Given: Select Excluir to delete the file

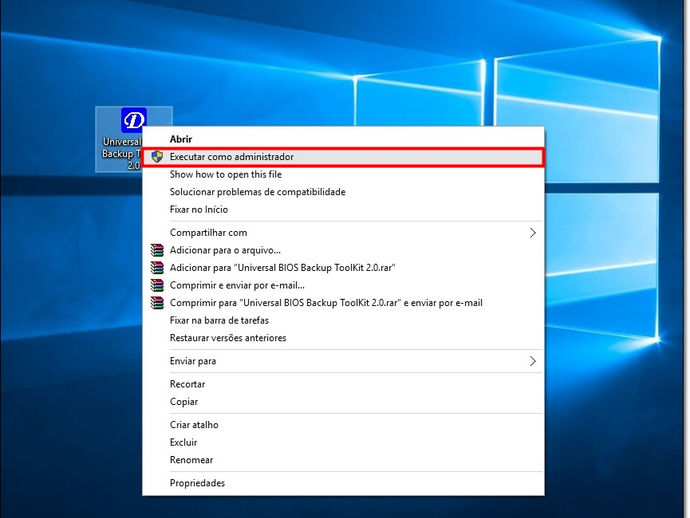Looking at the screenshot, I should [x=343, y=442].
